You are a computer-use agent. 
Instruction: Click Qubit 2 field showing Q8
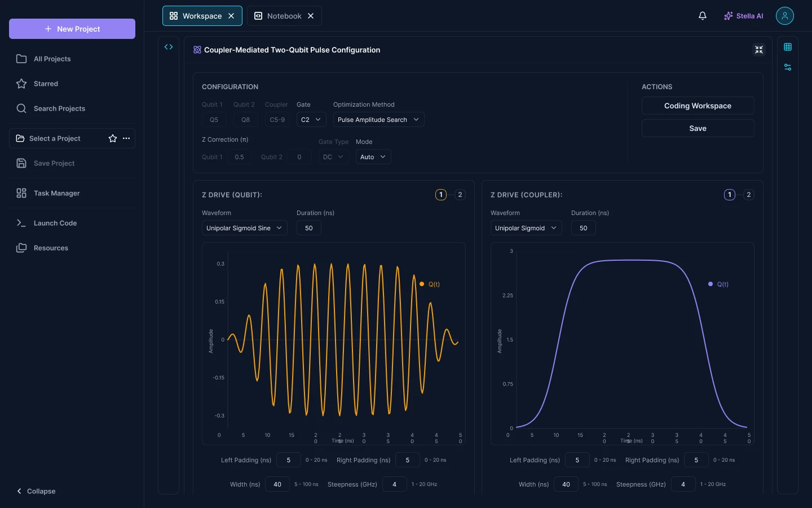(246, 120)
